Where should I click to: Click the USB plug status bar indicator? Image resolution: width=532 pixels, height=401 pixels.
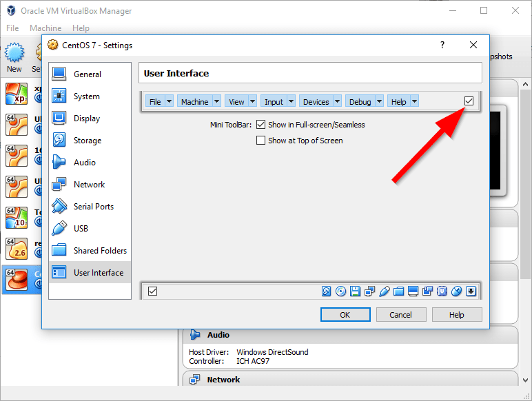pos(384,291)
